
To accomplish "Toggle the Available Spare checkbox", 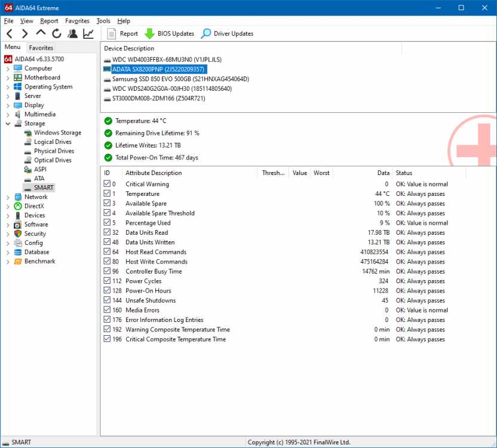I will click(107, 203).
